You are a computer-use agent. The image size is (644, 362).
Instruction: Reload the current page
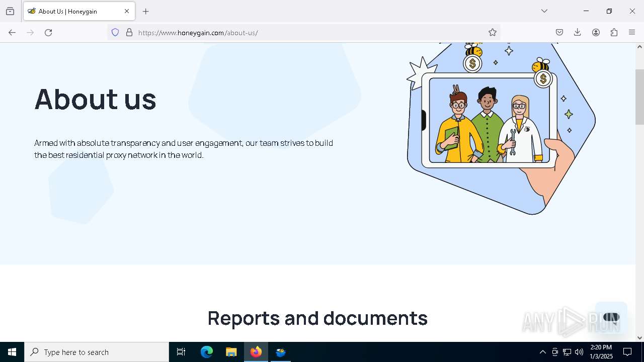[x=48, y=33]
